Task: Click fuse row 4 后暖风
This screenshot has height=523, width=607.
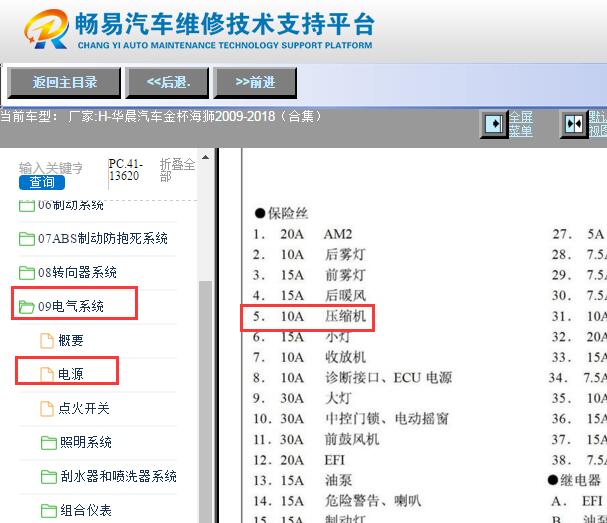Action: pyautogui.click(x=309, y=296)
